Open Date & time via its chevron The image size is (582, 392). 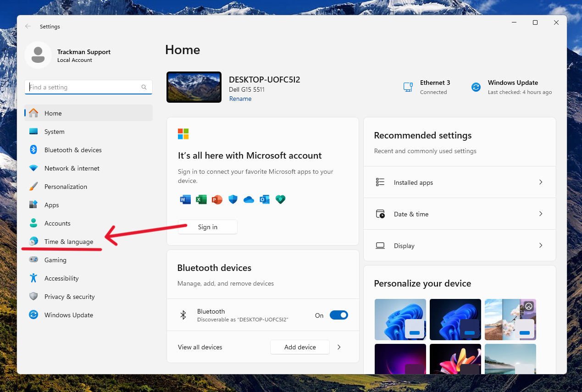[541, 214]
